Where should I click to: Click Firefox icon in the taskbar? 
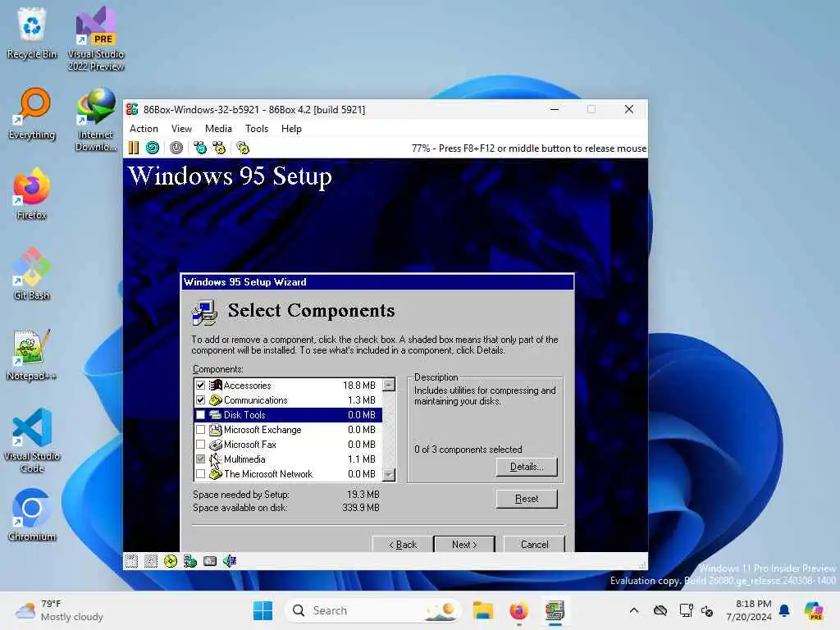(518, 610)
